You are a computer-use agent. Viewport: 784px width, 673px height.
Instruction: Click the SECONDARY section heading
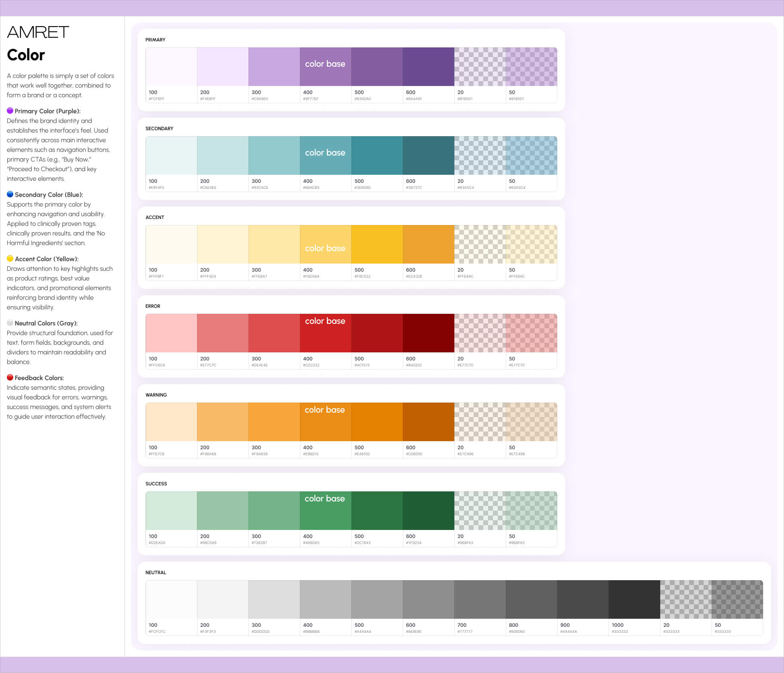point(159,129)
